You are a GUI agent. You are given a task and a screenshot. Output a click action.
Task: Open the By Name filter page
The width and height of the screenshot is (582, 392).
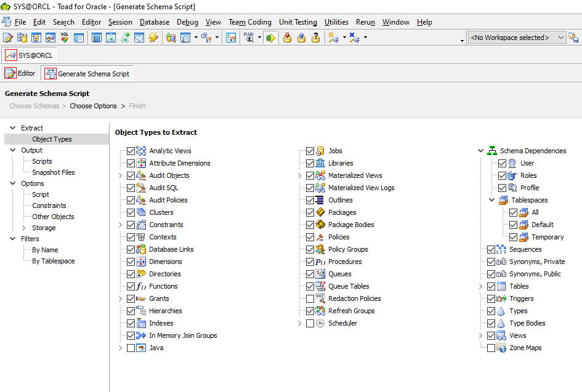point(45,250)
